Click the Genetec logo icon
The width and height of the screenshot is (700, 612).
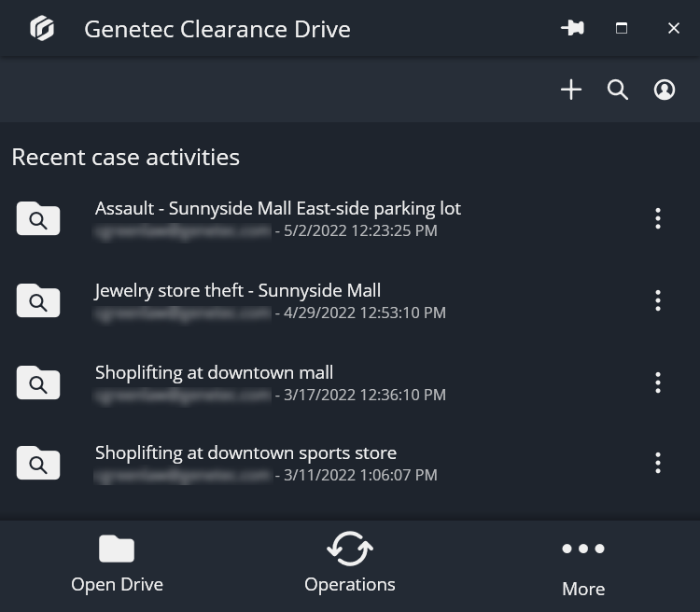(42, 28)
